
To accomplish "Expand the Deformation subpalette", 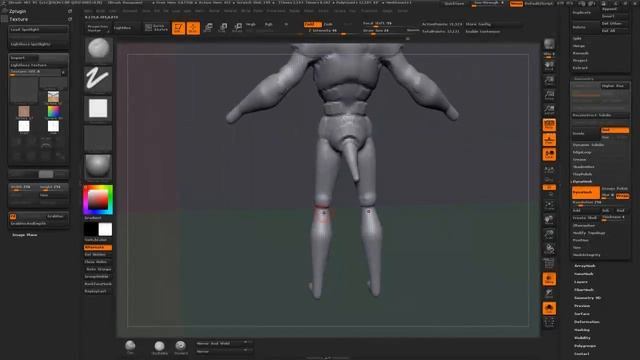I will tap(587, 322).
